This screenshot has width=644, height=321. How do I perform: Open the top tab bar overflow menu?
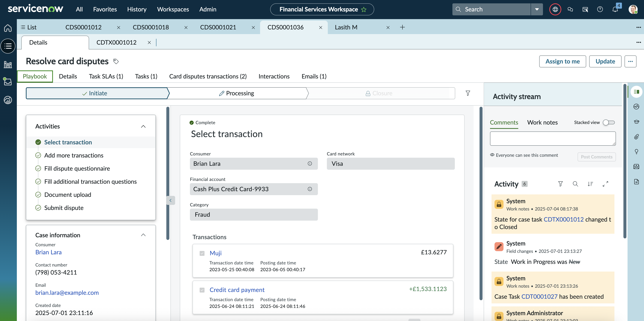click(639, 27)
